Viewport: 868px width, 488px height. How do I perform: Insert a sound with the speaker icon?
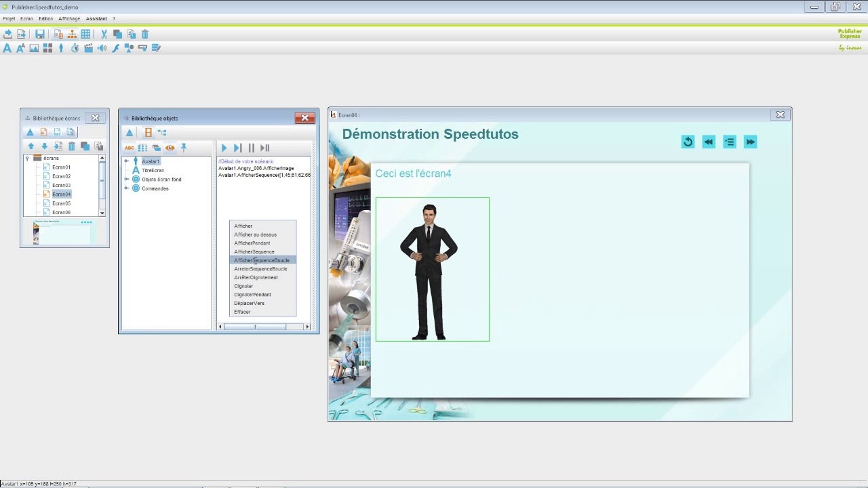[102, 48]
